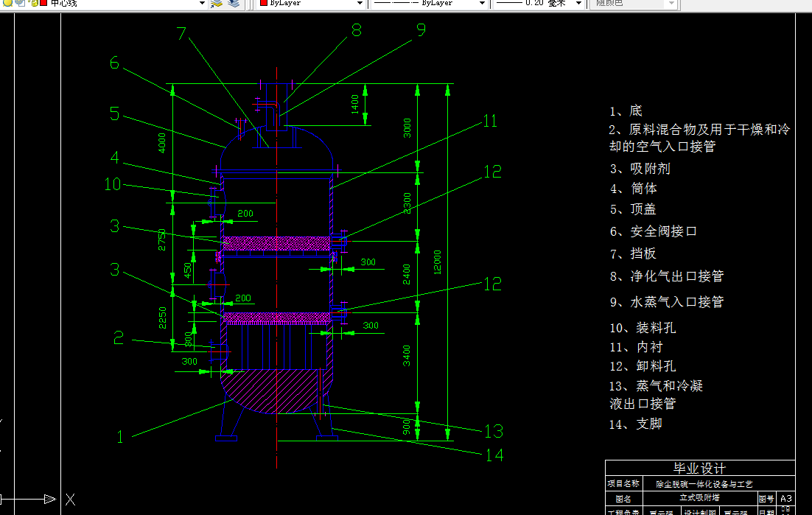Click the red color swatch beside ByLayer

(x=264, y=3)
